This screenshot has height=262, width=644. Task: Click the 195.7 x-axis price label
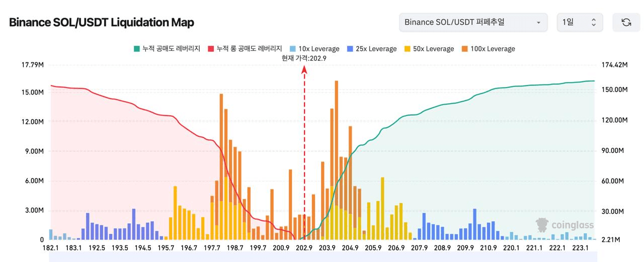[166, 248]
